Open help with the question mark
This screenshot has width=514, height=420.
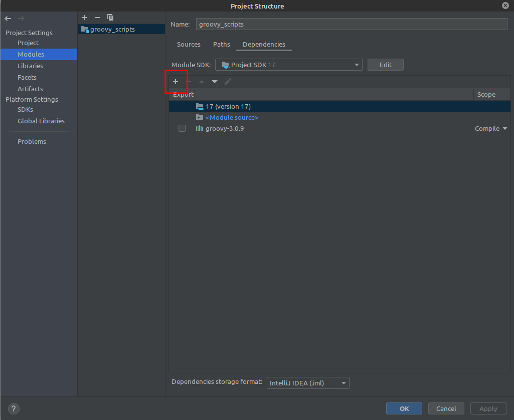[14, 408]
